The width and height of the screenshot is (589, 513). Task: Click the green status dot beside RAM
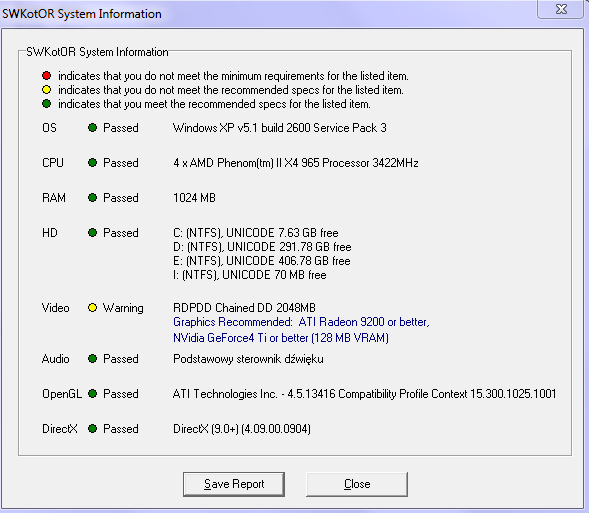click(x=92, y=198)
